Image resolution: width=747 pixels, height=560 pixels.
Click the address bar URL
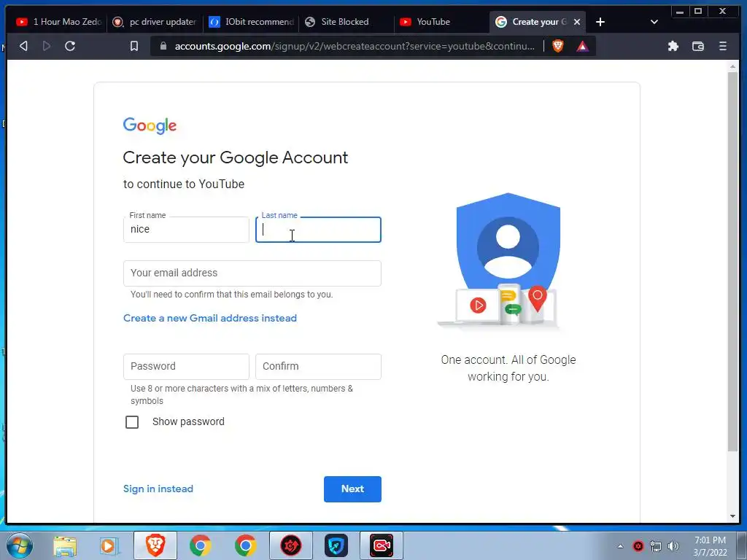[x=355, y=46]
